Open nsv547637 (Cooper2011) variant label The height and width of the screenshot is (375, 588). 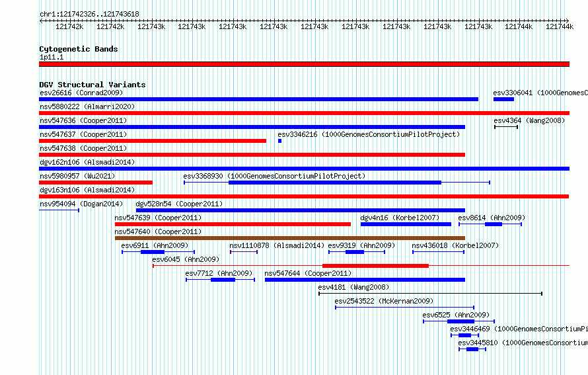(83, 134)
